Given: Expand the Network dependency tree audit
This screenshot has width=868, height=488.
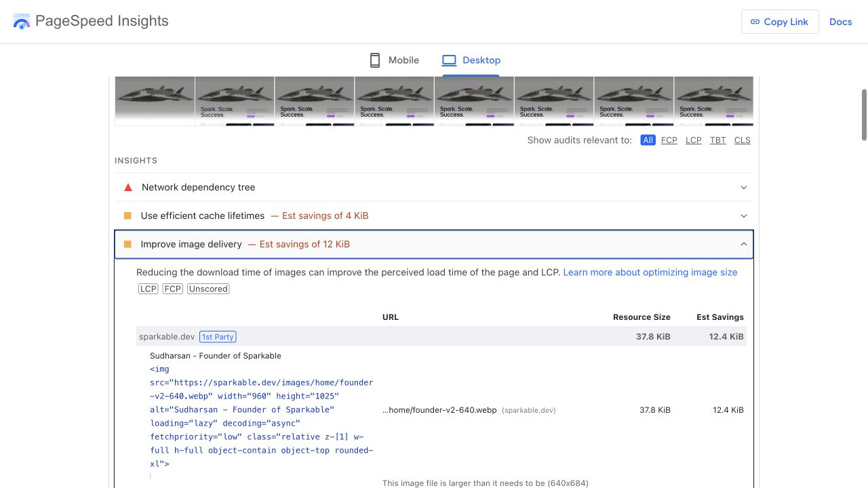Looking at the screenshot, I should point(434,187).
